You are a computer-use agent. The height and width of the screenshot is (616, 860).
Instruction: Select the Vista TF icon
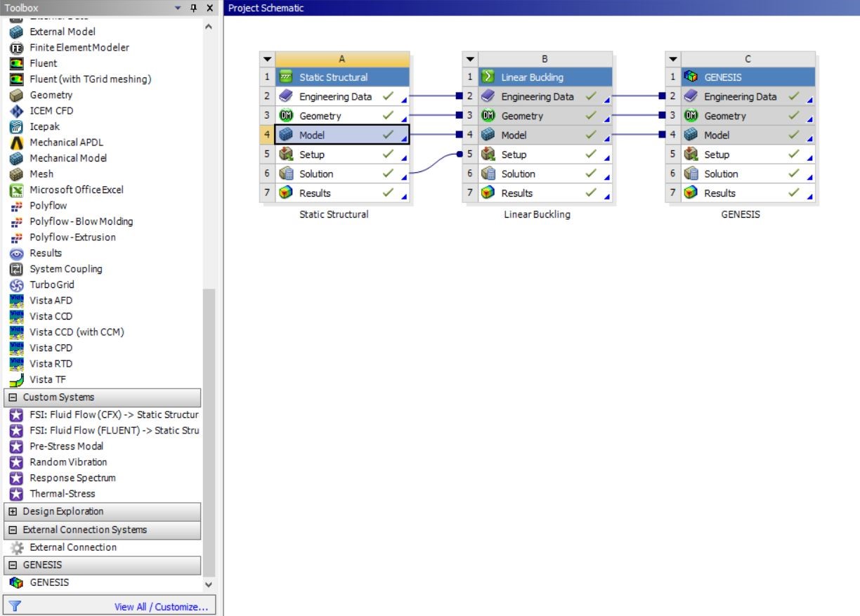click(15, 379)
